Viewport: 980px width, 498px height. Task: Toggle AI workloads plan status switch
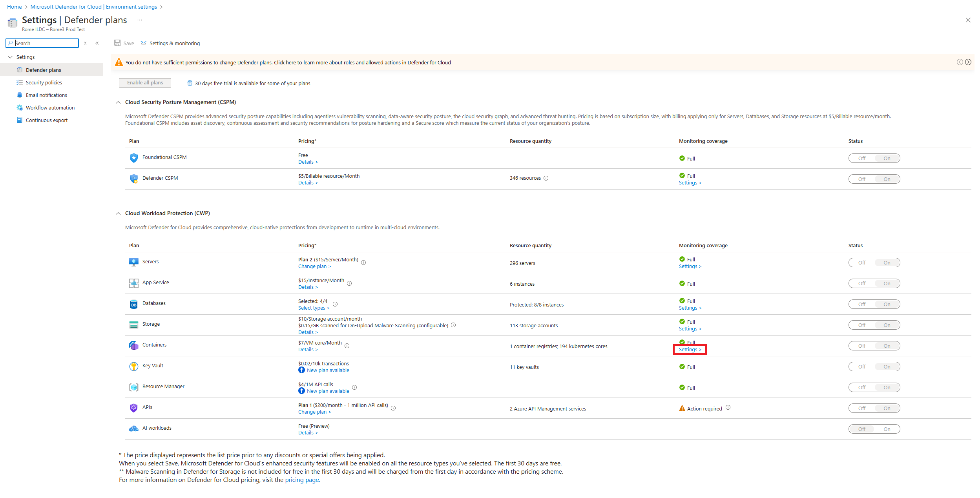874,429
